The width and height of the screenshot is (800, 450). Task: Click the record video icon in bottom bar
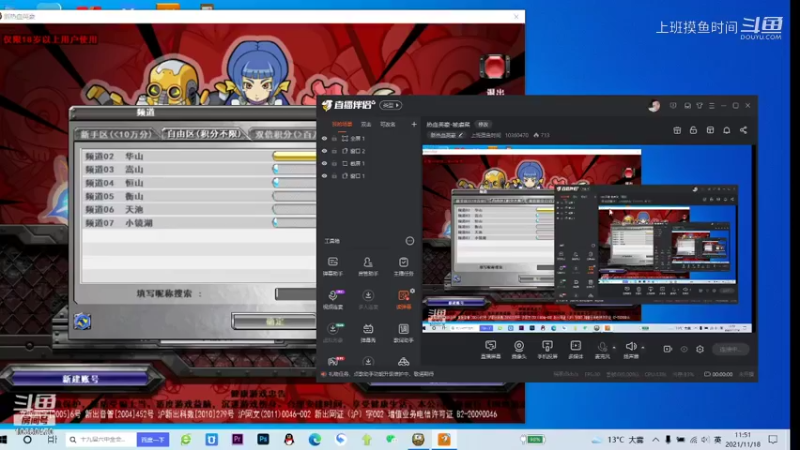[667, 349]
